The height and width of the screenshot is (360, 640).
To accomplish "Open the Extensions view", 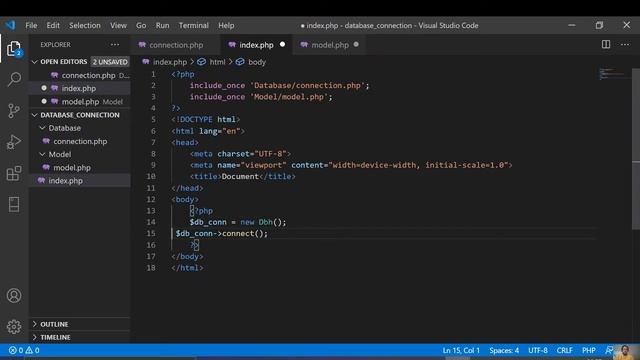I will (14, 173).
